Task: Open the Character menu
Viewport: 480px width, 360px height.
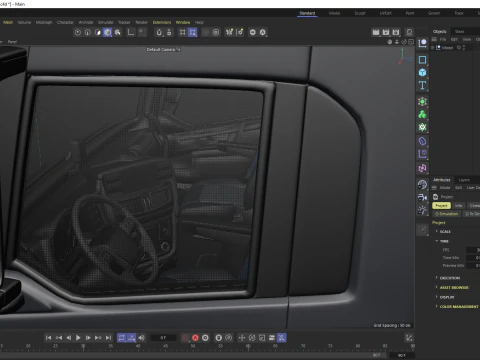Action: tap(65, 22)
